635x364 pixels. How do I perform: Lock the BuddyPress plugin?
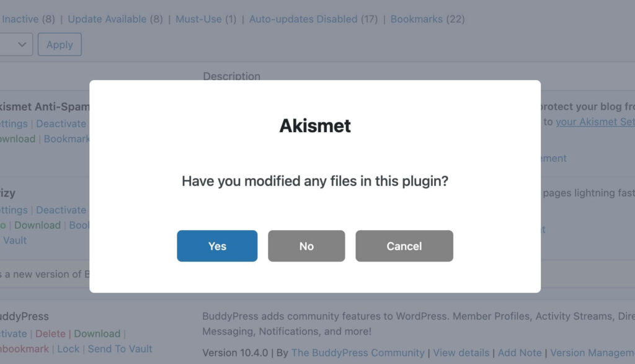tap(68, 349)
